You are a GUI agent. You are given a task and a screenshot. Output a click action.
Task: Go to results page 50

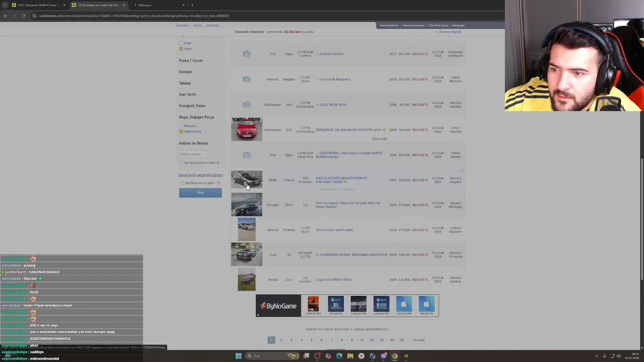[402, 340]
